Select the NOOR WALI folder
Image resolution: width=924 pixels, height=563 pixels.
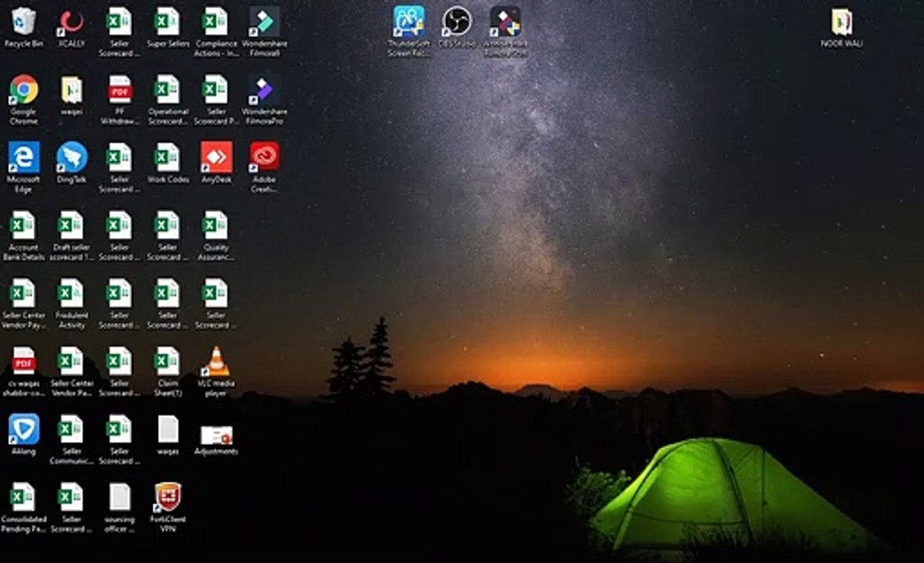click(842, 23)
